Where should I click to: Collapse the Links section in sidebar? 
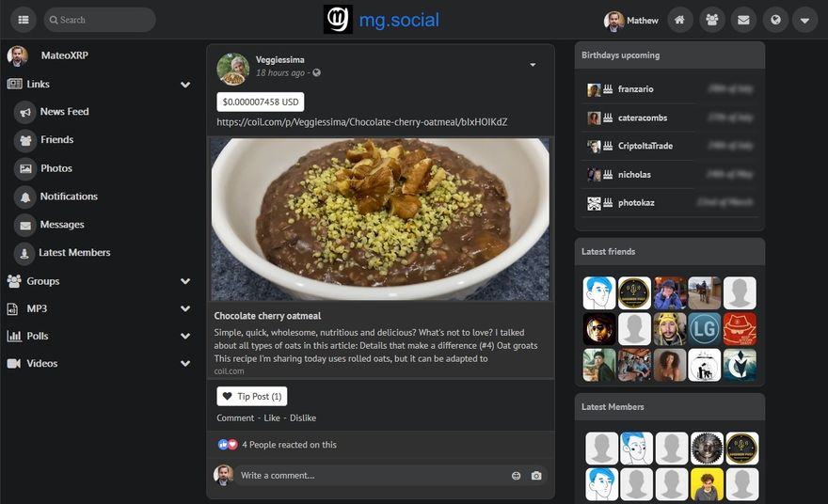[185, 85]
